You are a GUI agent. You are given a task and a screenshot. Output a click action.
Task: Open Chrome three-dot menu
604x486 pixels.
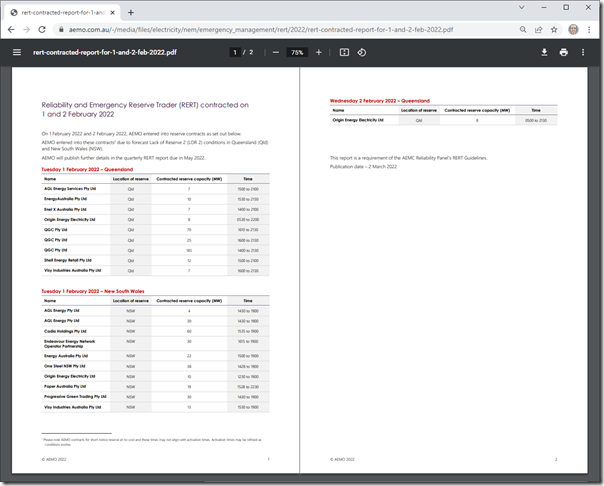pyautogui.click(x=589, y=30)
